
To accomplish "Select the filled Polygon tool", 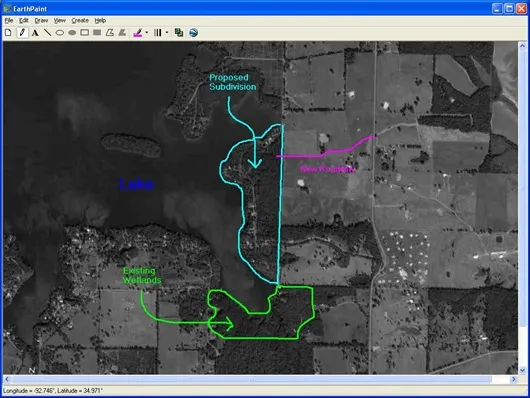I will (x=122, y=32).
